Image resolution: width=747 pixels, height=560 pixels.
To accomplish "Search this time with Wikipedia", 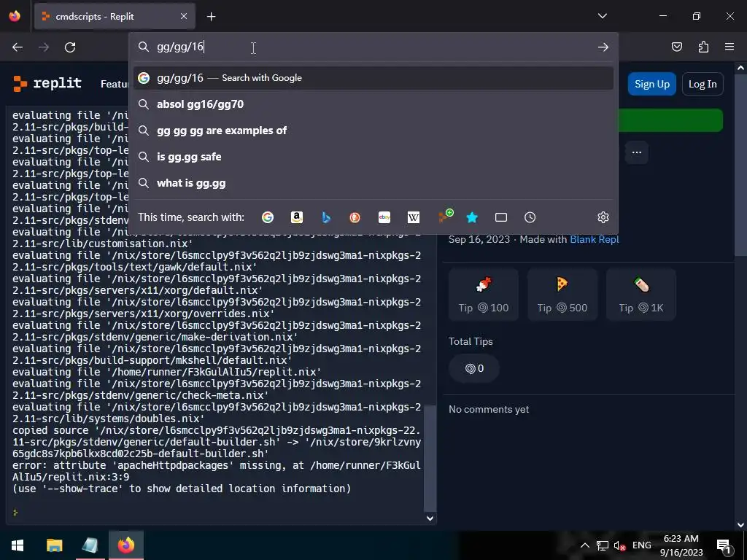I will (414, 217).
